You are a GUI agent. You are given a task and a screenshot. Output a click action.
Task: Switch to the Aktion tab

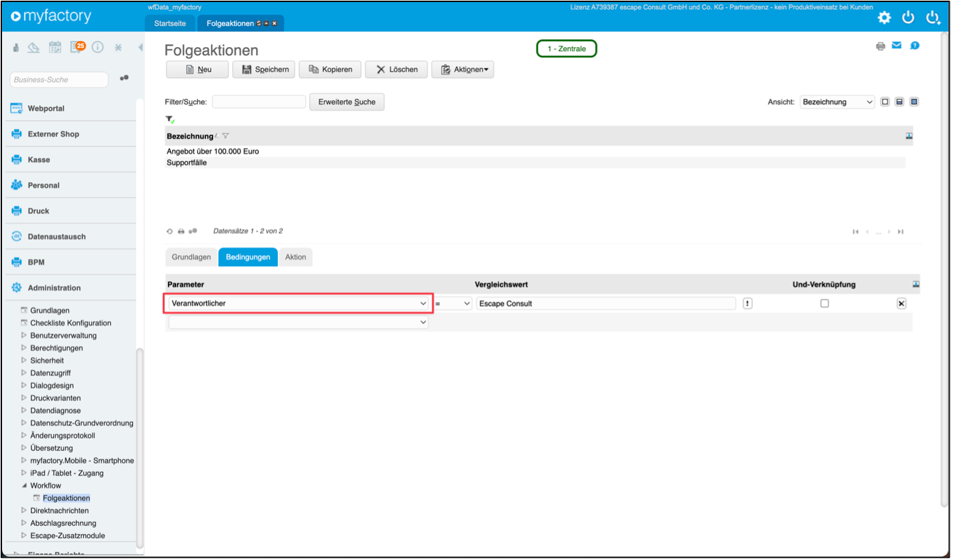[x=296, y=257]
